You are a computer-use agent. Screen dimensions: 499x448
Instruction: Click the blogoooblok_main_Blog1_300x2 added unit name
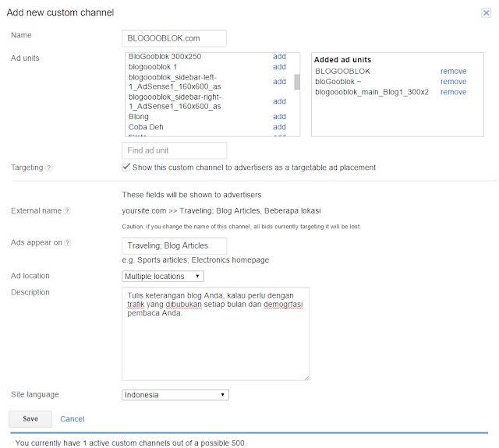372,92
